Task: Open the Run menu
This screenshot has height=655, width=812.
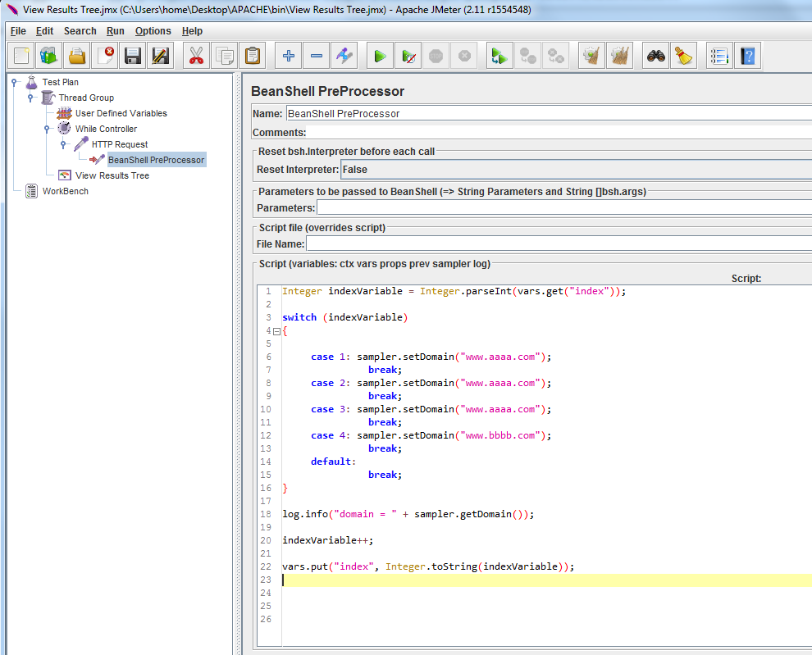Action: [115, 31]
